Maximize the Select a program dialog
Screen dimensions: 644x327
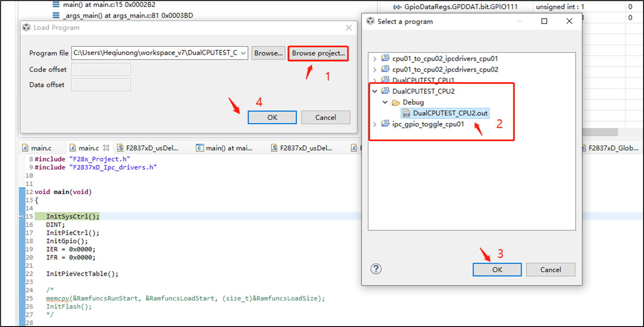tap(544, 21)
